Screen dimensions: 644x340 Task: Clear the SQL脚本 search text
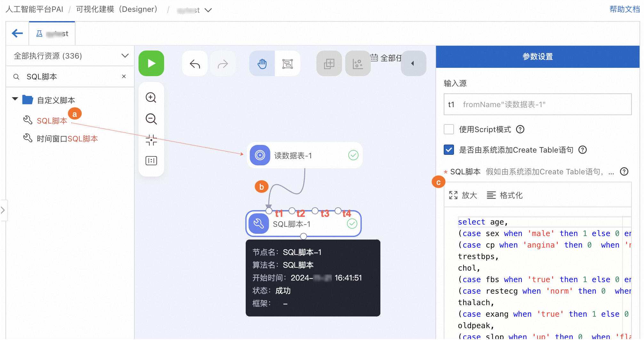[124, 76]
